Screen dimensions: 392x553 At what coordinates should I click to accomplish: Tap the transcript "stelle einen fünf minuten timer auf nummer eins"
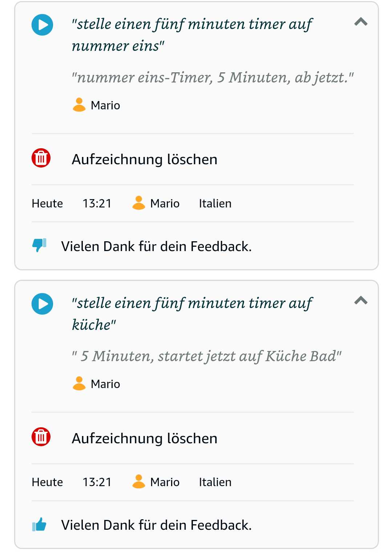pos(192,35)
